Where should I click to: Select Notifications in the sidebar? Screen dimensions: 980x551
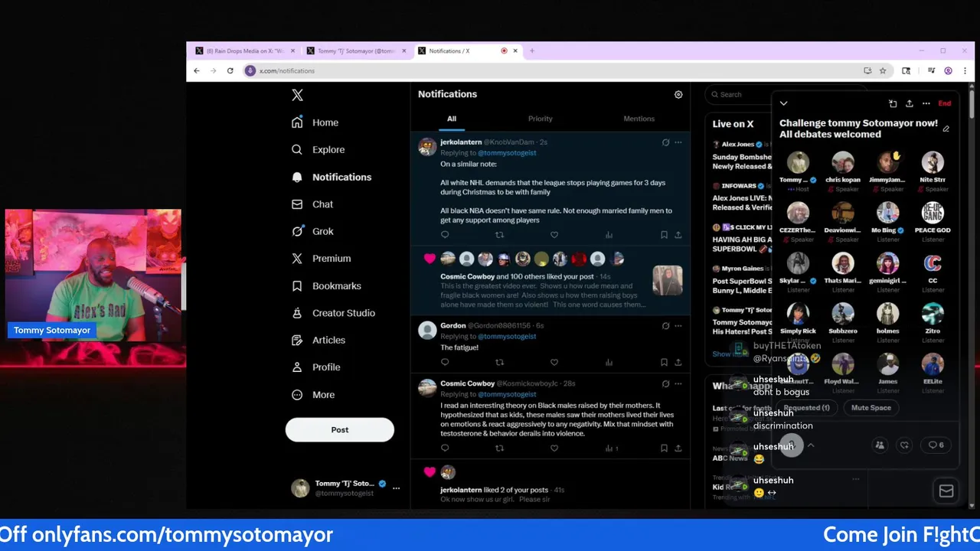(332, 177)
